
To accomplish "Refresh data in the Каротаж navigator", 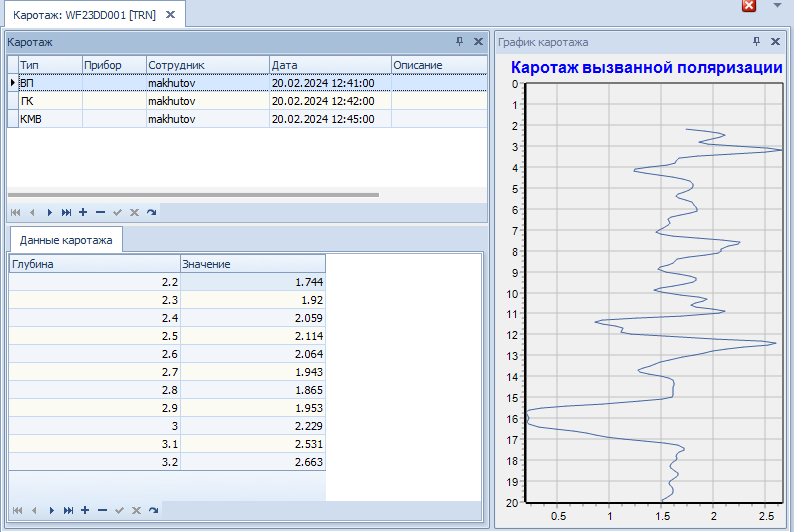I will tap(152, 212).
